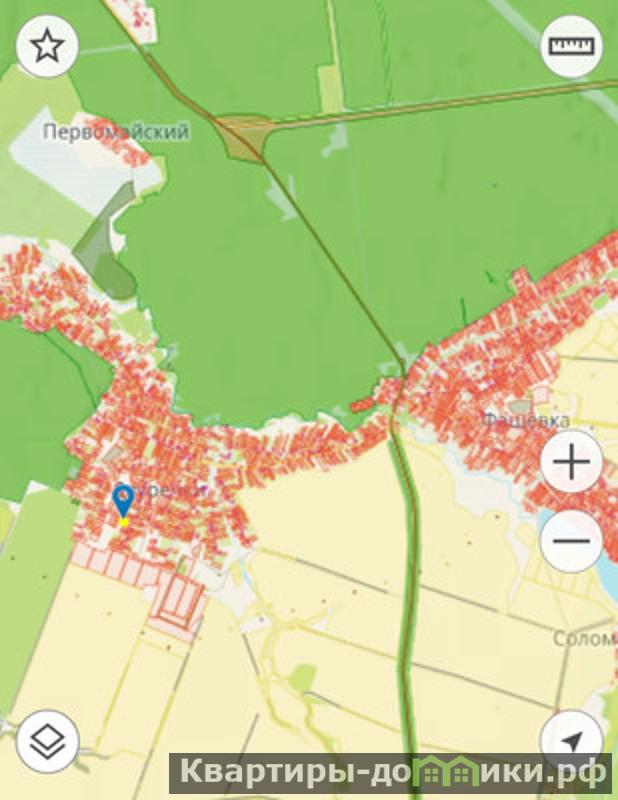Click the dark green patch near Первомайский
This screenshot has width=618, height=800.
[106, 242]
